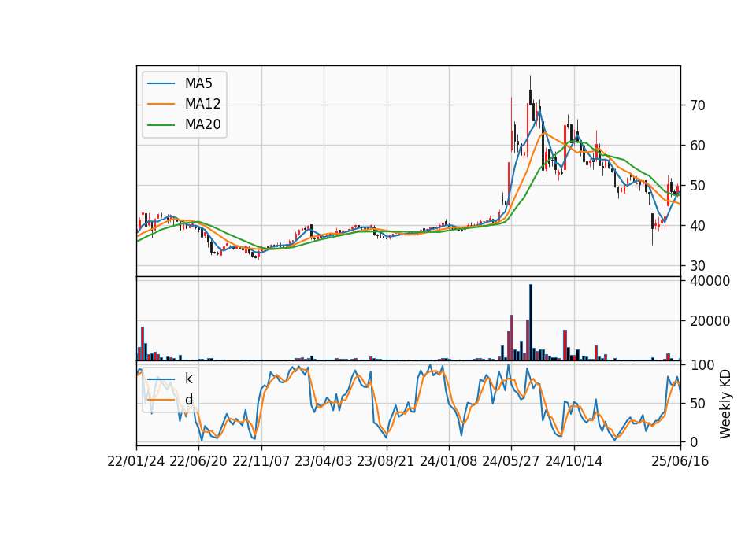Screen dimensions: 756x543
Task: Click the 25/06/16 date axis label
Action: pyautogui.click(x=680, y=461)
